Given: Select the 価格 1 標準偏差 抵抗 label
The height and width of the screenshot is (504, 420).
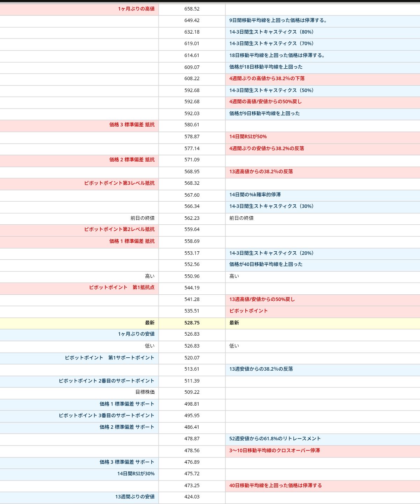Looking at the screenshot, I should pos(132,241).
